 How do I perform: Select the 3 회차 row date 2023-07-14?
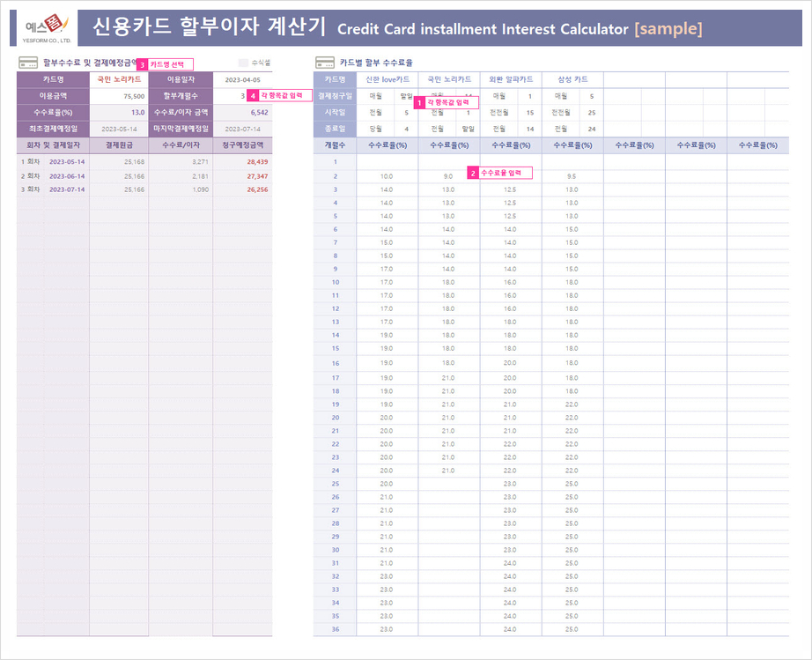67,189
